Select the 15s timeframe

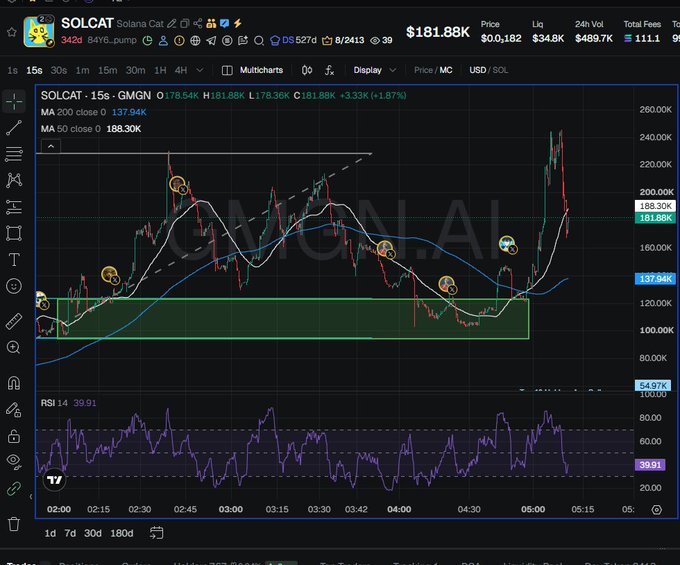point(34,70)
